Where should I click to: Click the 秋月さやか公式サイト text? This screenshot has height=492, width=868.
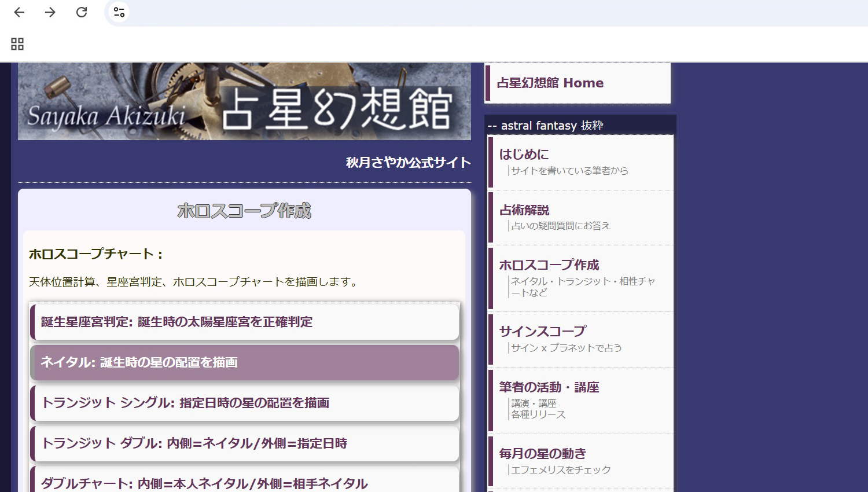[409, 163]
